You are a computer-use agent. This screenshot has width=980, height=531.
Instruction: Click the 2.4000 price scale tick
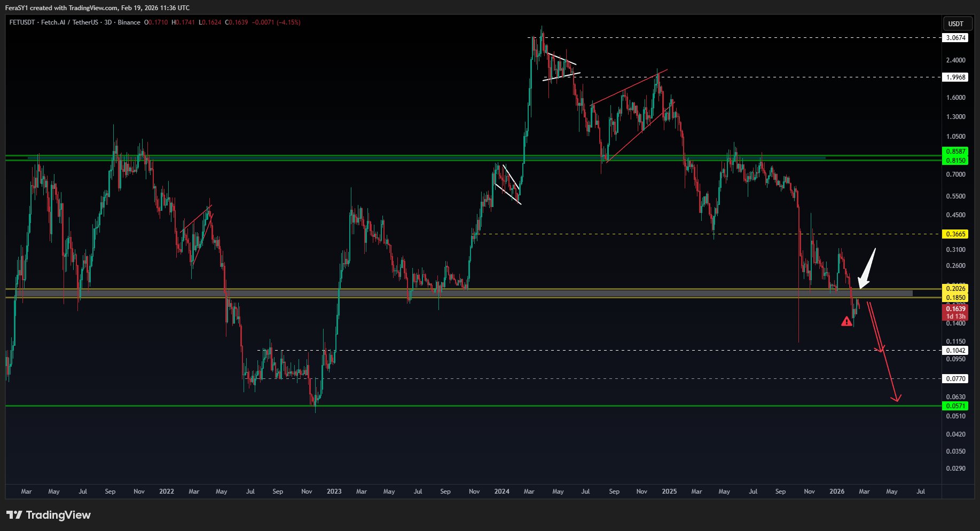[955, 60]
